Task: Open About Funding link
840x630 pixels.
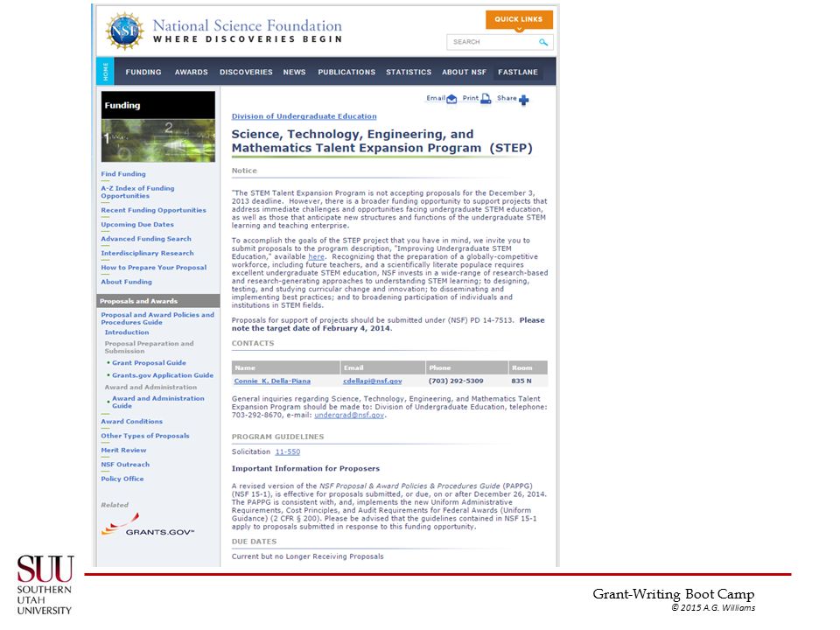Action: point(126,282)
